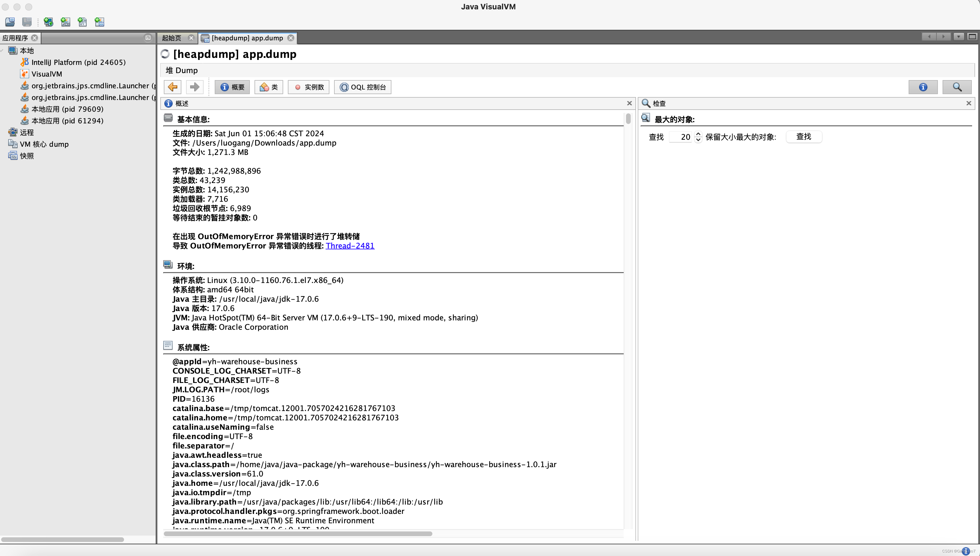980x556 pixels.
Task: Click the VM 核心 dump icon
Action: tap(13, 144)
